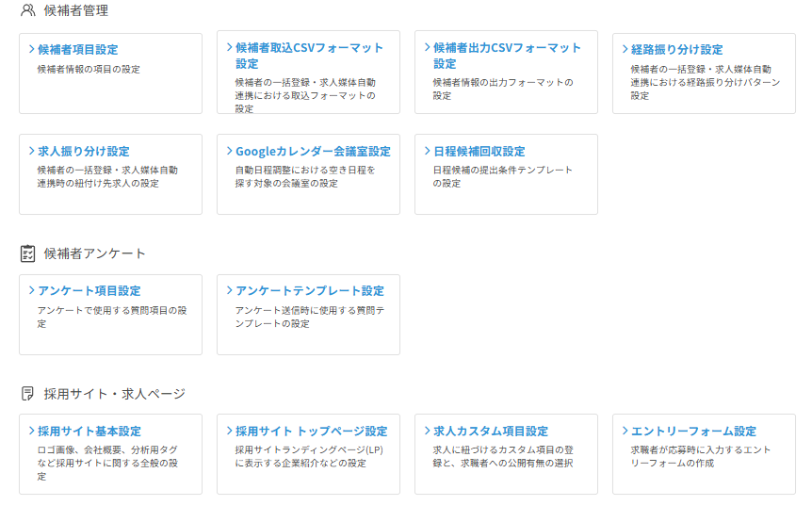The width and height of the screenshot is (812, 506).
Task: Click the 求人振り分け設定 card description
Action: click(x=107, y=176)
